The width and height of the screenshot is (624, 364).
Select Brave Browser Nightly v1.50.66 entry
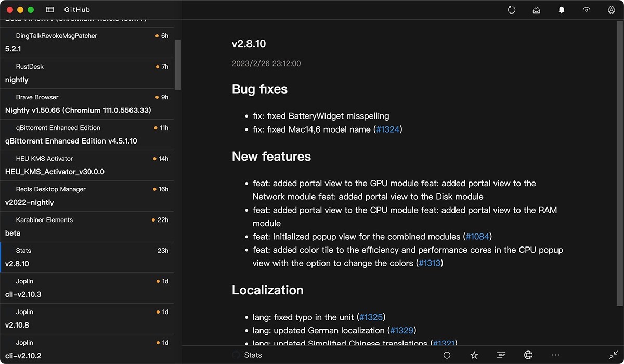87,103
